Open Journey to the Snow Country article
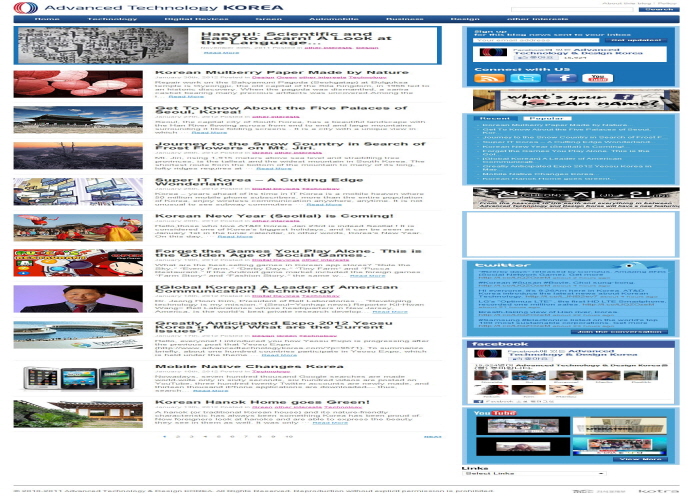 point(290,146)
